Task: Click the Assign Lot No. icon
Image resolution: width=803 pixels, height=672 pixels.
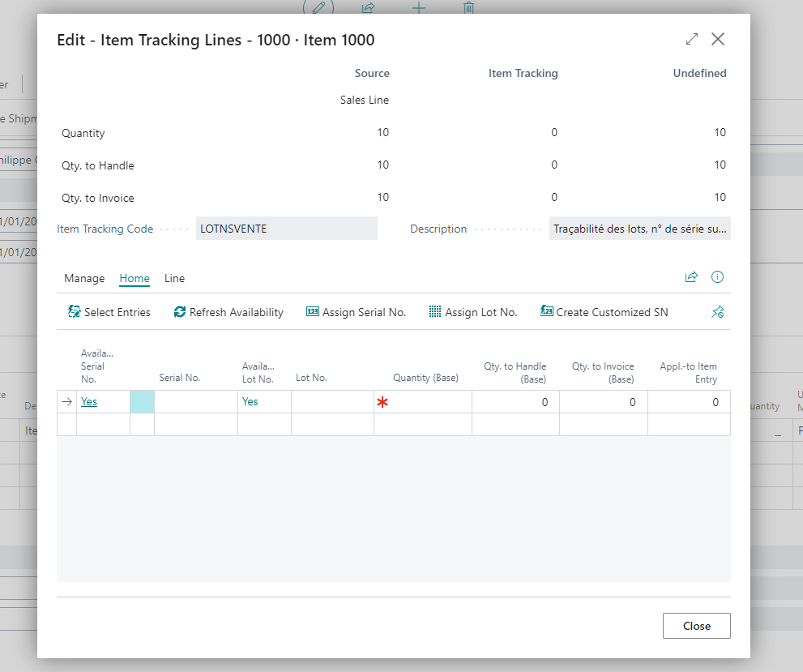Action: point(435,312)
